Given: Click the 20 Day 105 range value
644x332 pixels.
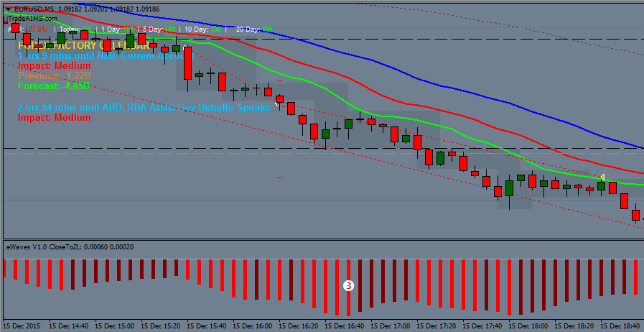Looking at the screenshot, I should (254, 29).
